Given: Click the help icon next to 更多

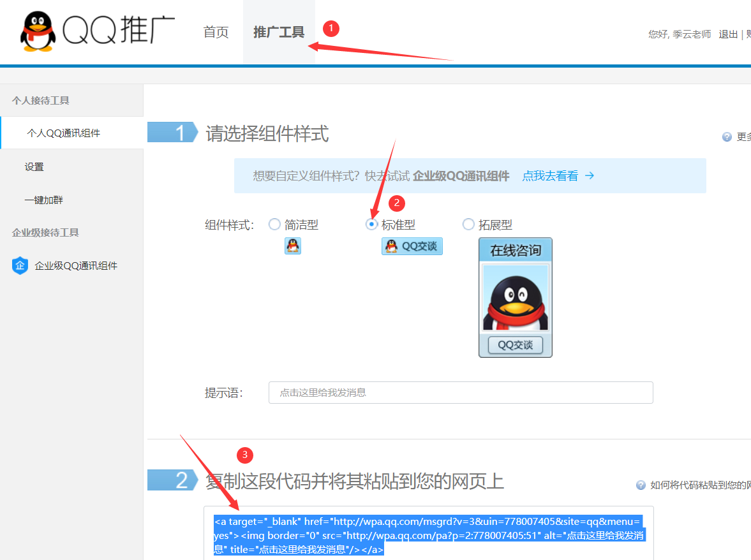Looking at the screenshot, I should click(727, 137).
